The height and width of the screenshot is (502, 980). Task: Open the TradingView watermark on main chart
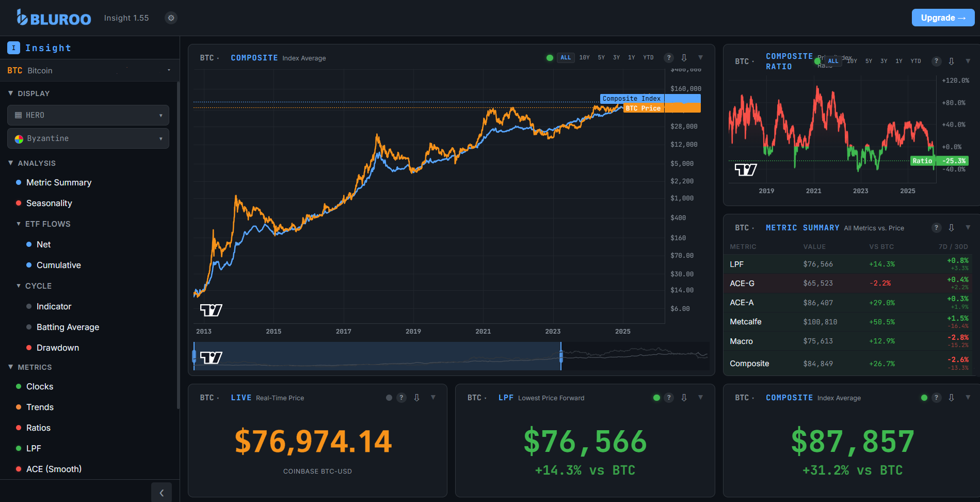210,310
